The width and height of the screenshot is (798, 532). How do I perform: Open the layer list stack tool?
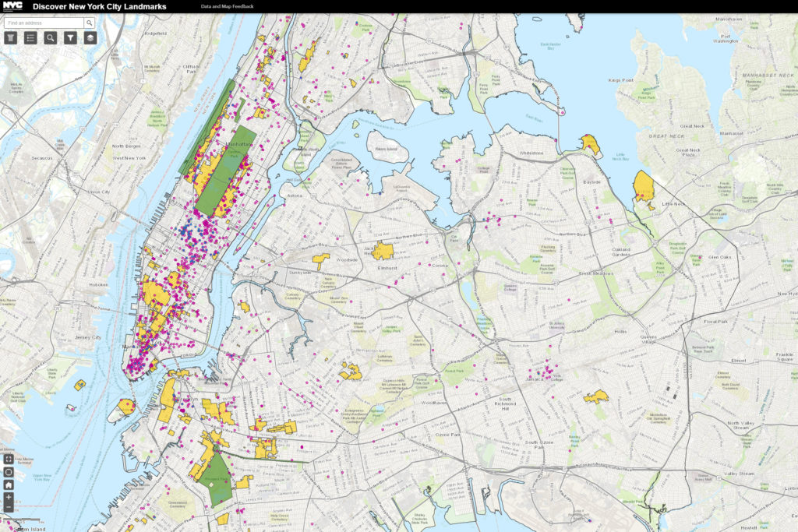pyautogui.click(x=90, y=37)
